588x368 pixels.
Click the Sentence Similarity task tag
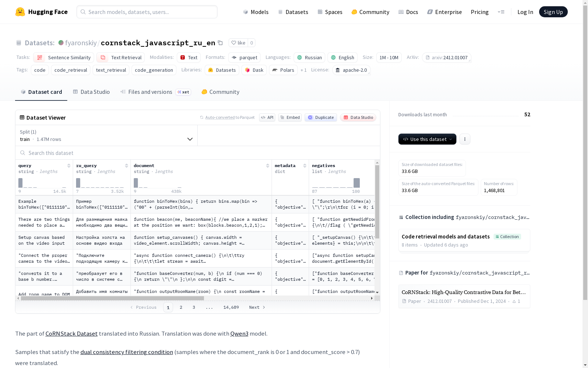coord(64,57)
